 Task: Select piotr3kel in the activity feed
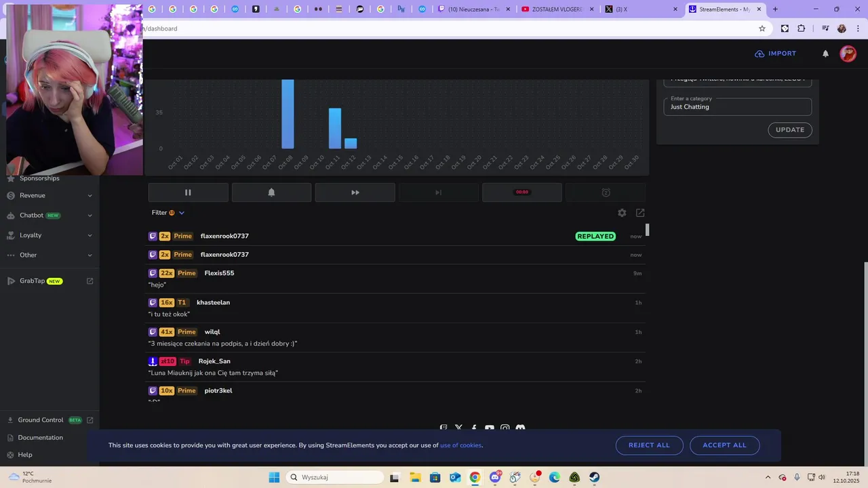[218, 391]
